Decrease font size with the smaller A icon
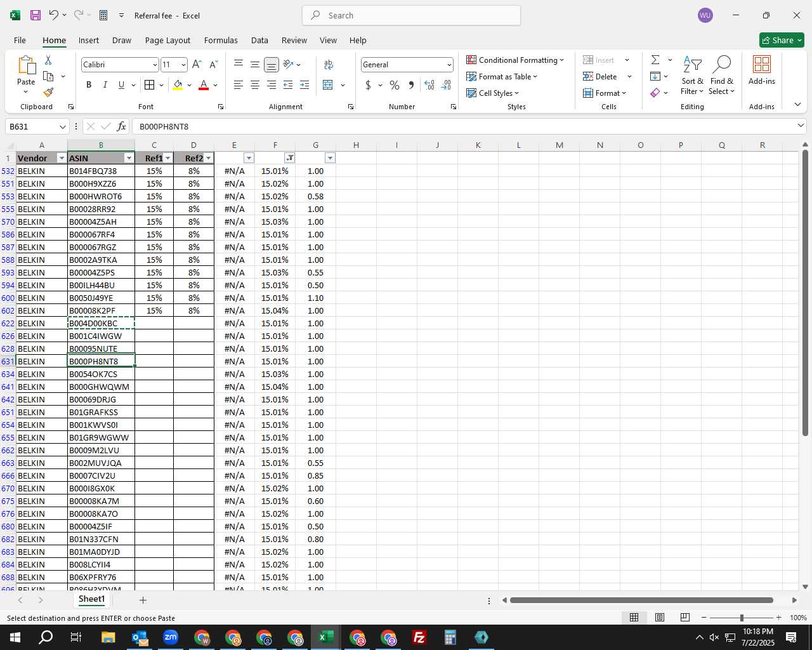Viewport: 812px width, 650px height. click(213, 65)
